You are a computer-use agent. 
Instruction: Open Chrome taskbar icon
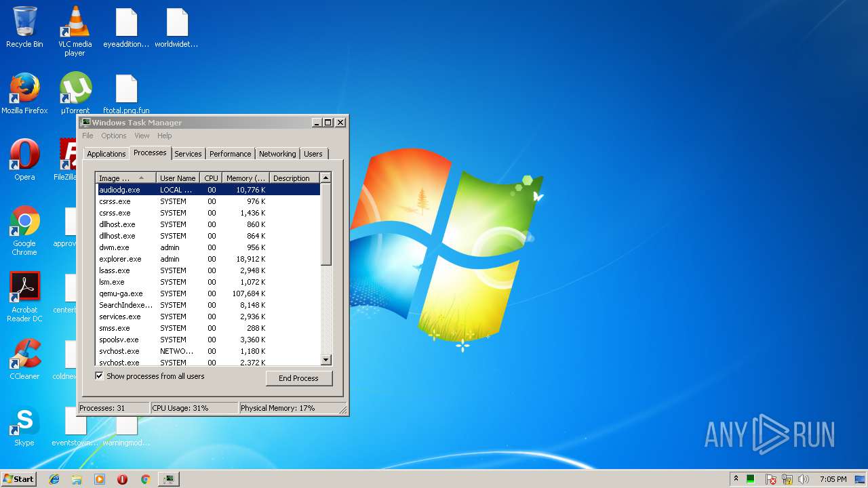pos(145,479)
